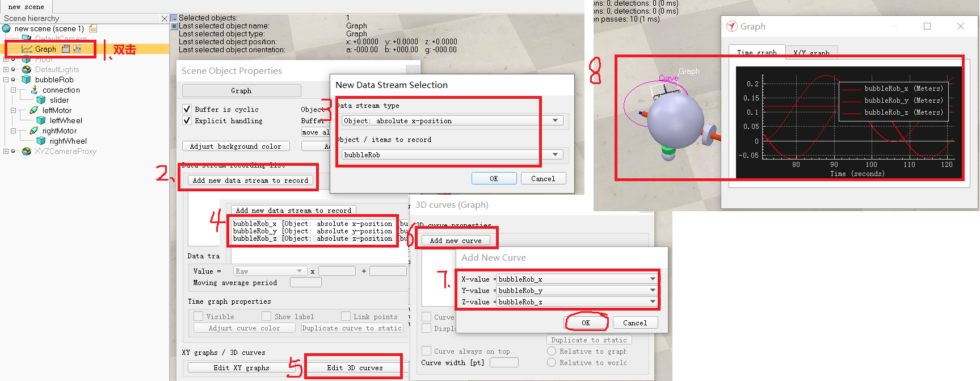This screenshot has height=381, width=980.
Task: Click the rightWheel cube icon
Action: (x=41, y=141)
